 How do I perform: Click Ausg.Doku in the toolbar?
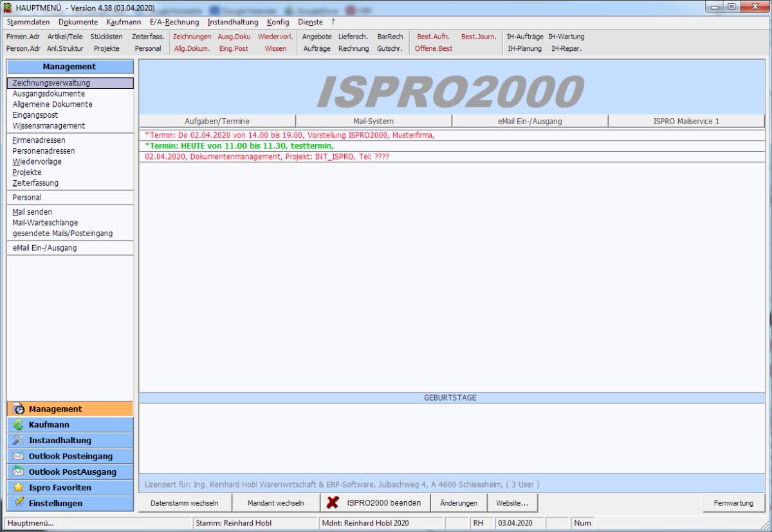pyautogui.click(x=235, y=37)
